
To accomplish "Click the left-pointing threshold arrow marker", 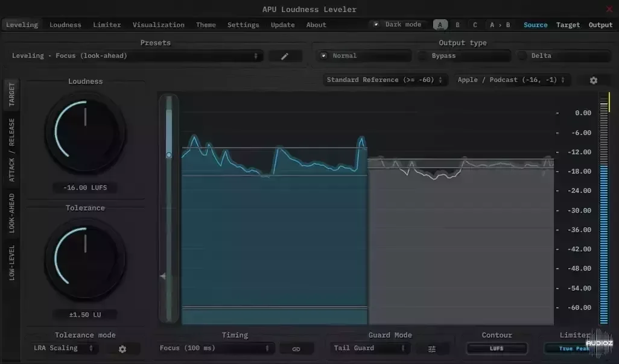I will 163,276.
